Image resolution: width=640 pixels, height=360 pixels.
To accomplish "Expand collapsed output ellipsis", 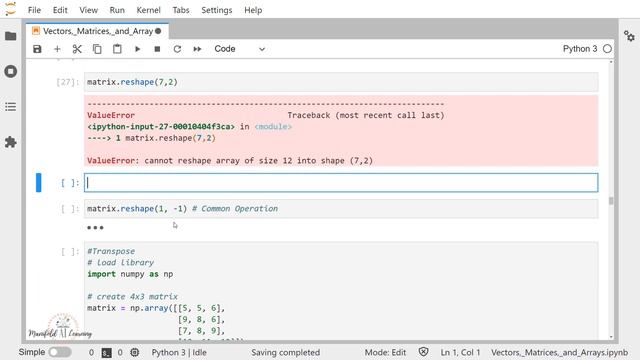I will [x=95, y=228].
